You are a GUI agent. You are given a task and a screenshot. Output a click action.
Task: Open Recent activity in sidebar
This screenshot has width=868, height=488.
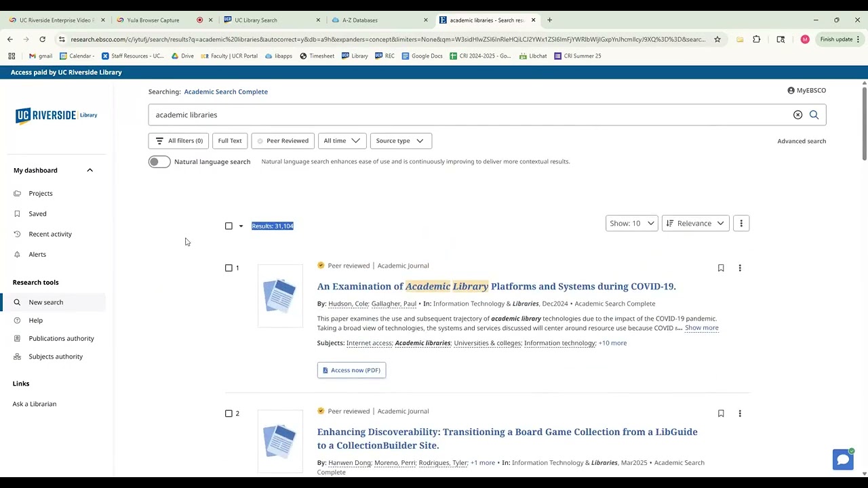point(50,235)
